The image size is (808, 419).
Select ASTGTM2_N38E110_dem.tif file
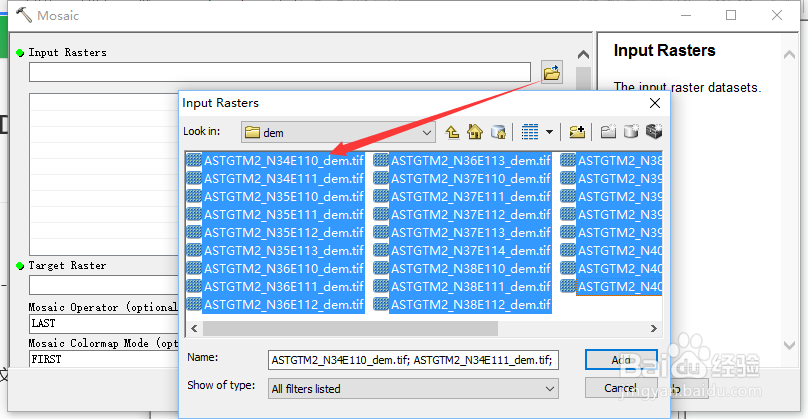470,269
